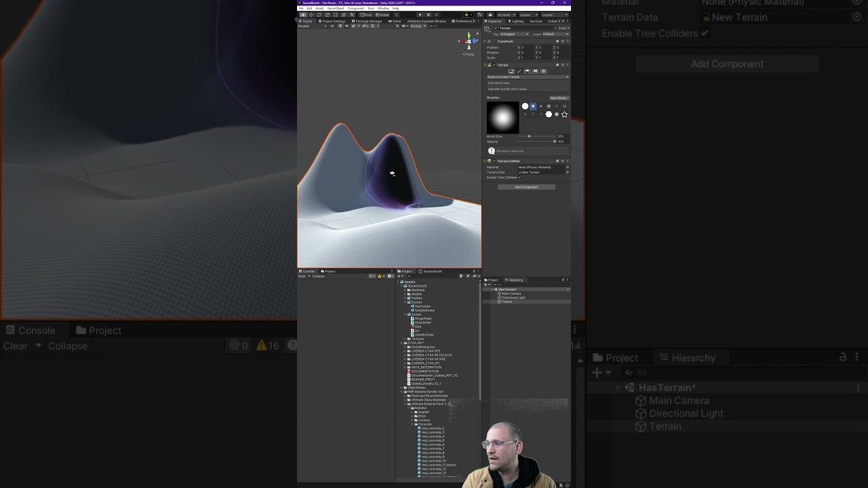Toggle Collapse in the Console
The width and height of the screenshot is (868, 488).
pyautogui.click(x=318, y=277)
